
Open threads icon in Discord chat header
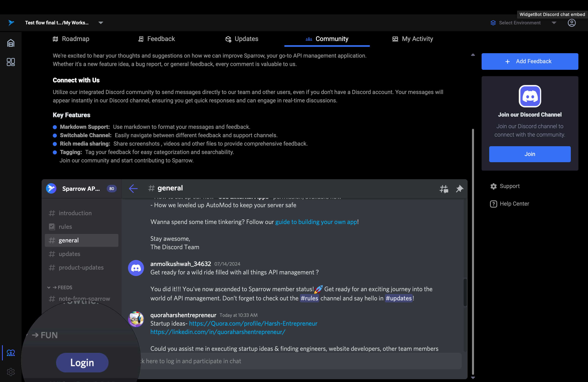[444, 189]
